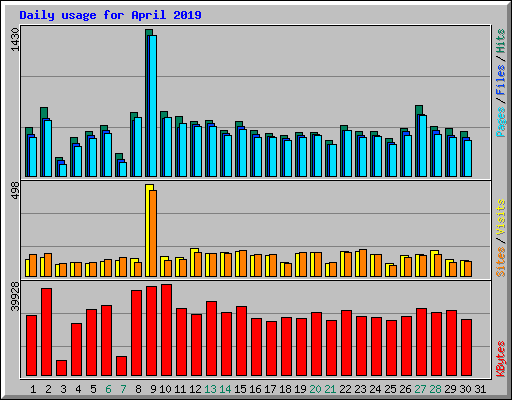
Task: Click day label '1' on the x-axis
Action: [x=33, y=389]
